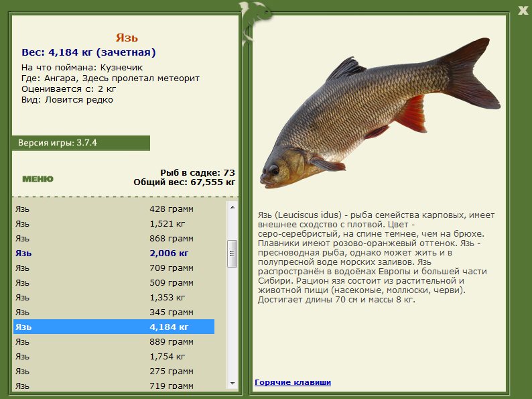The height and width of the screenshot is (399, 532).
Task: Select the Язь 1,754 кг entry
Action: 114,357
